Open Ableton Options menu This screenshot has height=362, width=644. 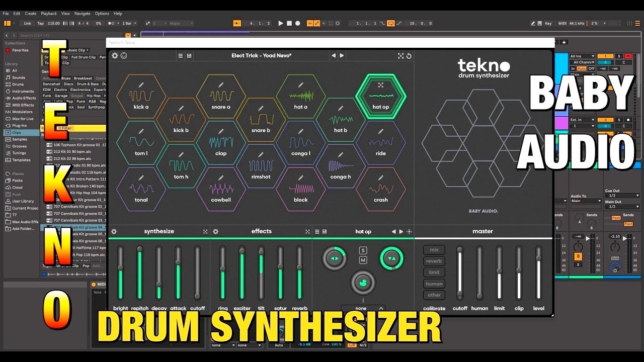[102, 14]
